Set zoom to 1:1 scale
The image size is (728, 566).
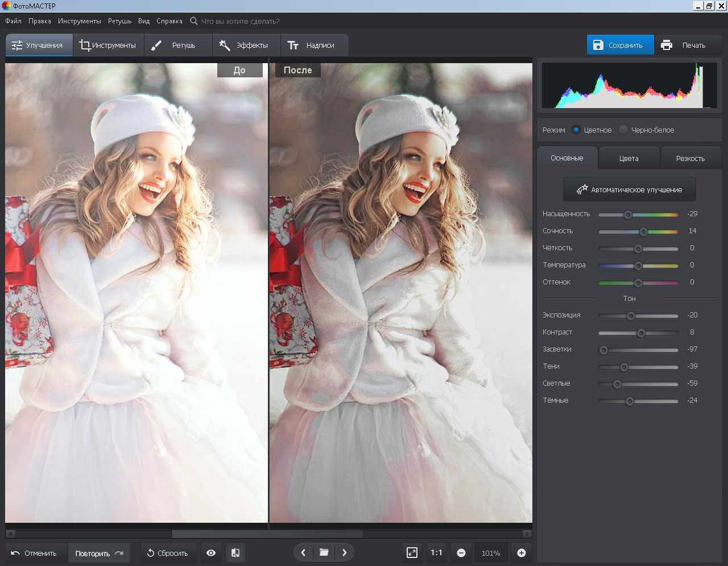(x=436, y=552)
